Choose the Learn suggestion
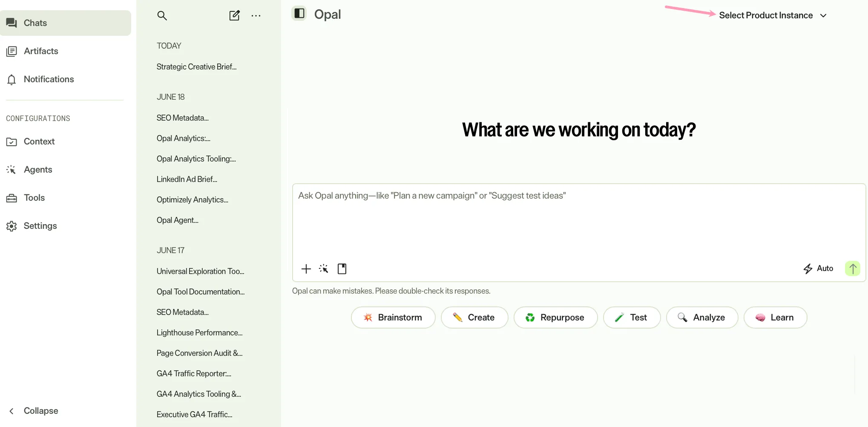The image size is (868, 427). 776,317
